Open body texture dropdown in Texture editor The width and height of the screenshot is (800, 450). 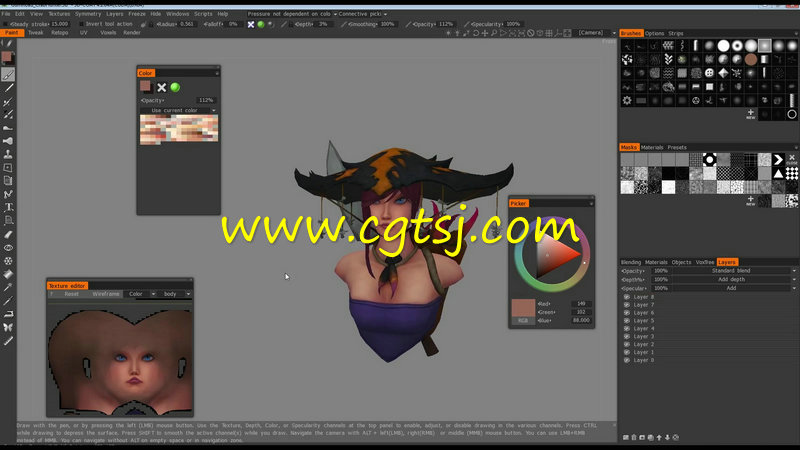176,294
